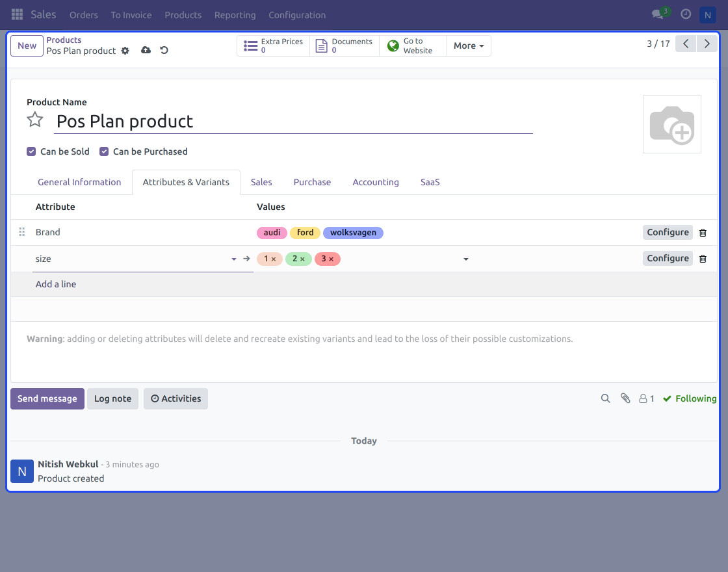Click the Brand attribute cell

click(142, 232)
